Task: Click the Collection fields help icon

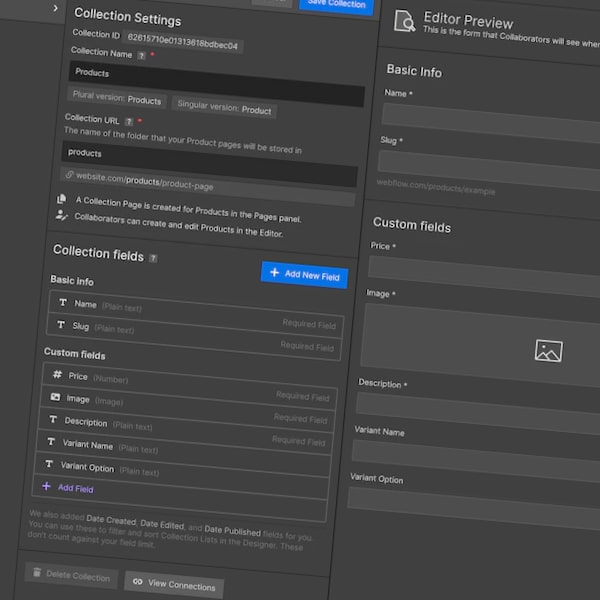Action: [153, 258]
